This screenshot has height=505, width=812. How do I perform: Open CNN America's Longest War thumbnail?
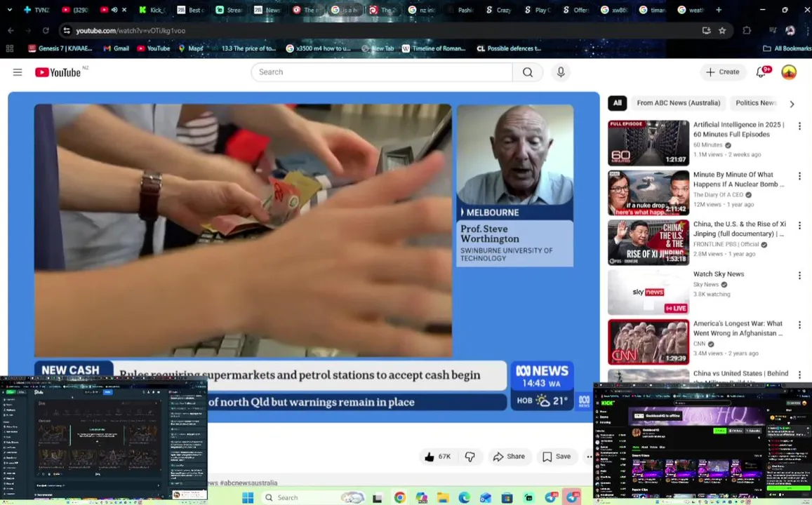click(648, 342)
